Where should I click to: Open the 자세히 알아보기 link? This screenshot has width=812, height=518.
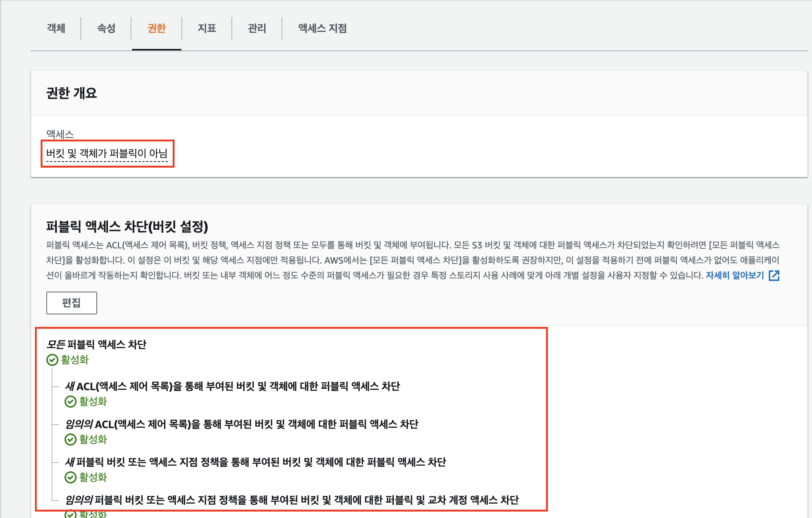(x=735, y=275)
